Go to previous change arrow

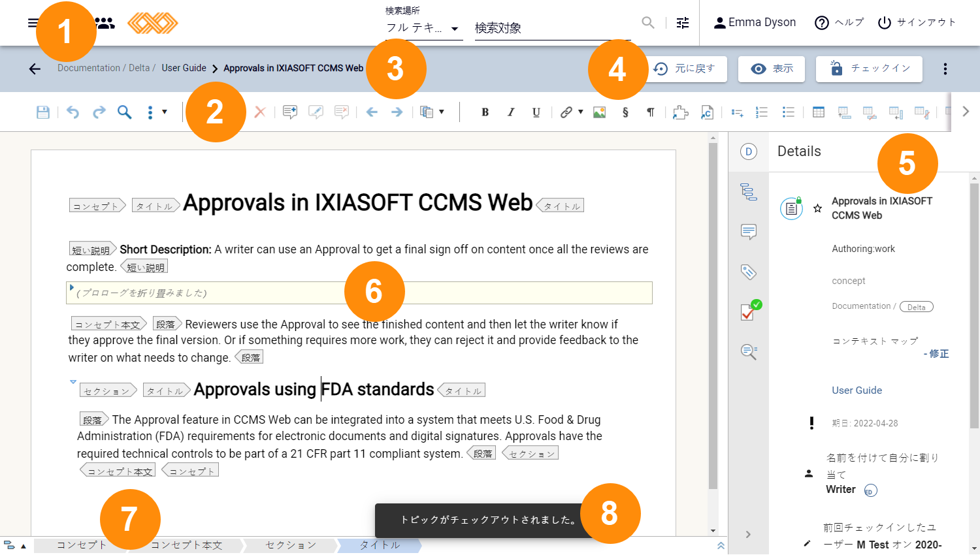[372, 112]
